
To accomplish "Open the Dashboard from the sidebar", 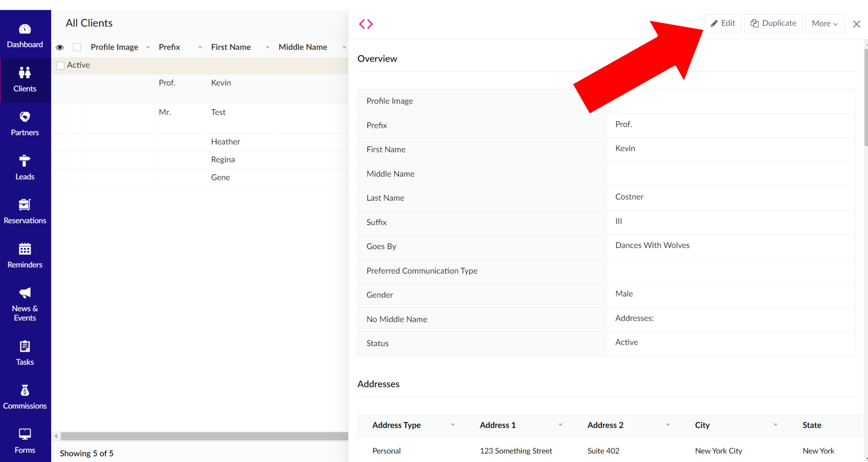I will (x=25, y=35).
